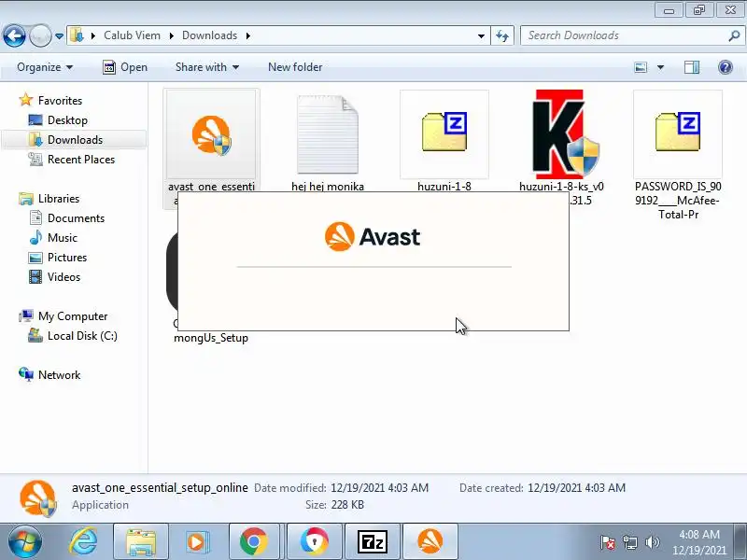The height and width of the screenshot is (560, 747).
Task: Toggle the preview pane button
Action: point(692,67)
